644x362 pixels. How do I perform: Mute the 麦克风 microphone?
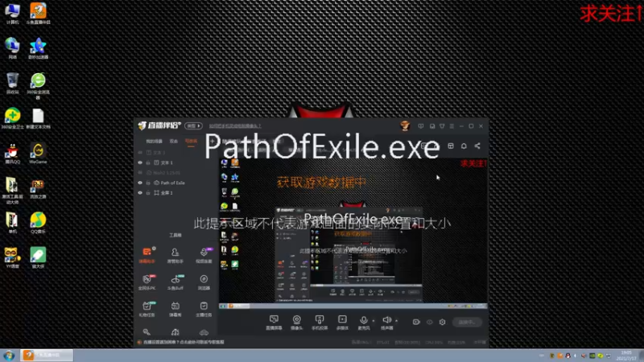point(364,323)
